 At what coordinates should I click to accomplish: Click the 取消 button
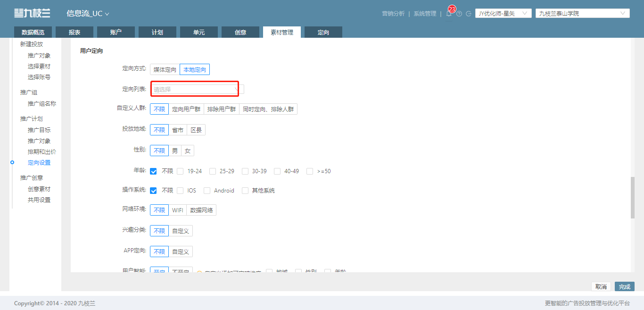pos(601,287)
